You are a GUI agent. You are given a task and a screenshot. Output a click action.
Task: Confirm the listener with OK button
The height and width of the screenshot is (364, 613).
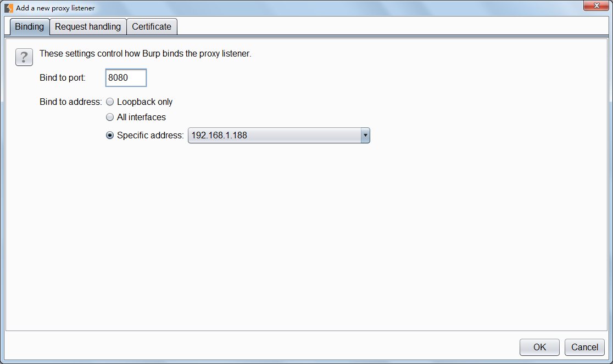point(539,347)
